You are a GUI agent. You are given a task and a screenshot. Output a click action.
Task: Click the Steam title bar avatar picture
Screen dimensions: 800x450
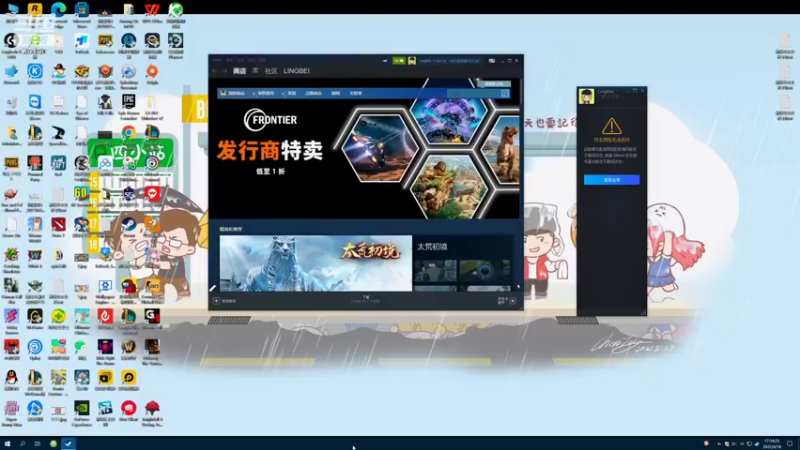(412, 61)
